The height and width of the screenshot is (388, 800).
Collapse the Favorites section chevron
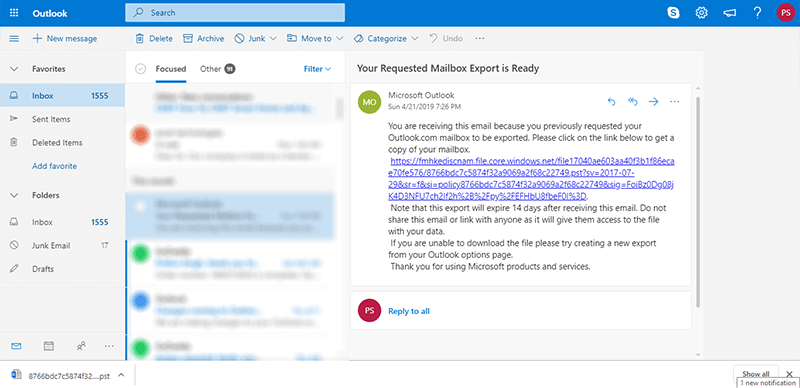click(x=14, y=69)
